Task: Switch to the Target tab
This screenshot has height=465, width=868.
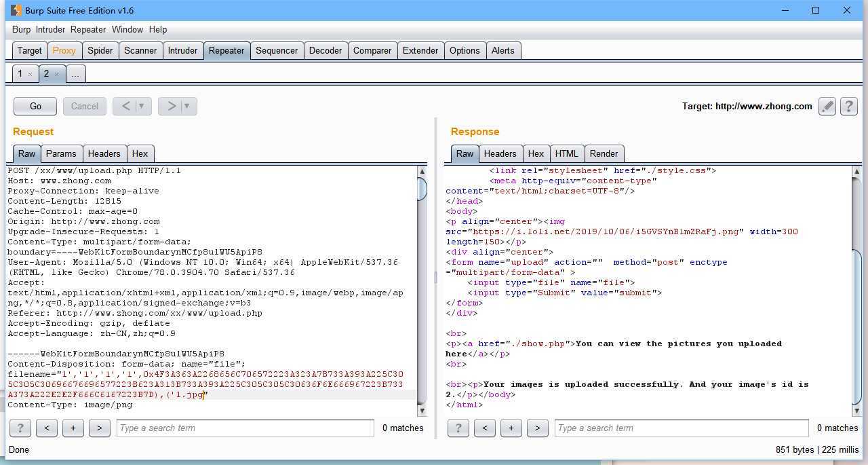Action: point(30,50)
